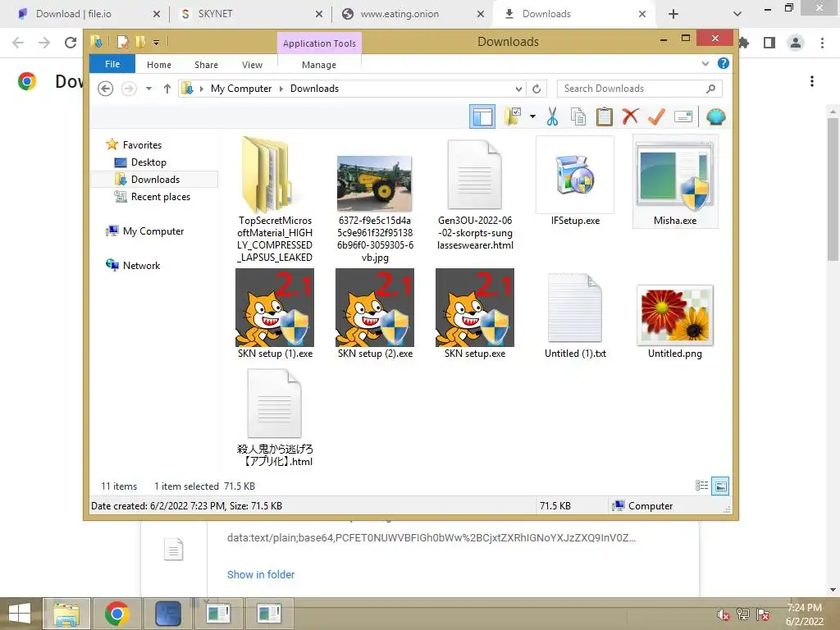Select the Untitled.png flower image
This screenshot has height=630, width=840.
coord(675,322)
